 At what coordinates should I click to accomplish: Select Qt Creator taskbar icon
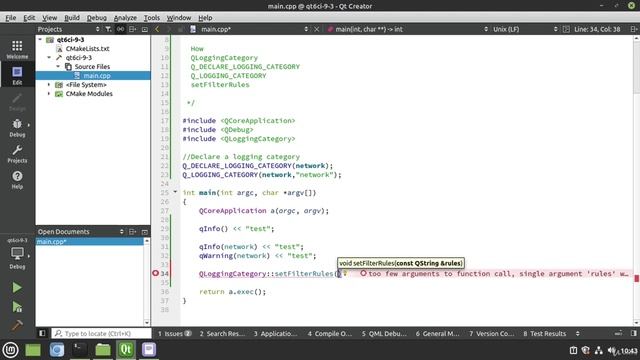pos(126,350)
